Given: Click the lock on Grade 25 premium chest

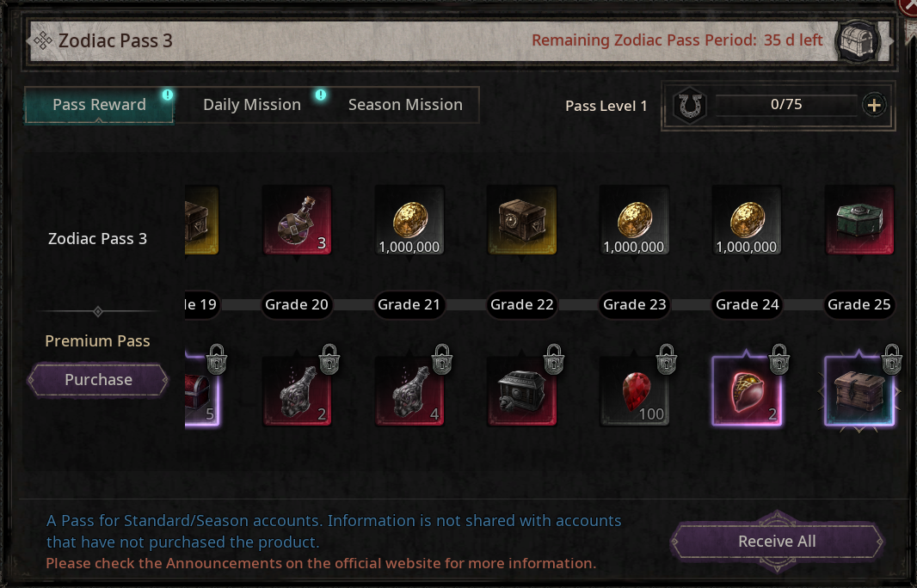Looking at the screenshot, I should pos(891,358).
